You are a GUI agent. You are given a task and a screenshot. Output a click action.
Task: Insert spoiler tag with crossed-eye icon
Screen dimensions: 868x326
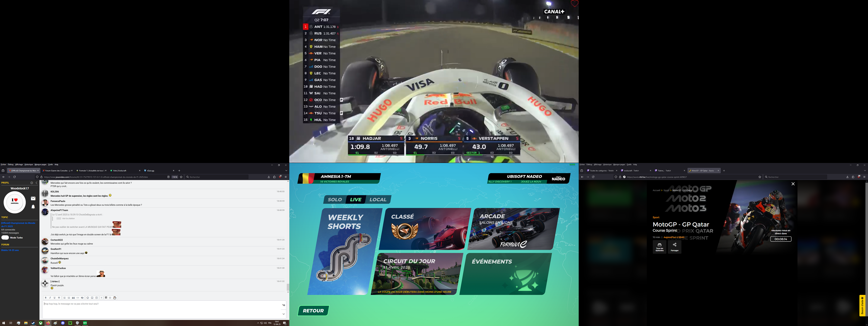[x=82, y=298]
